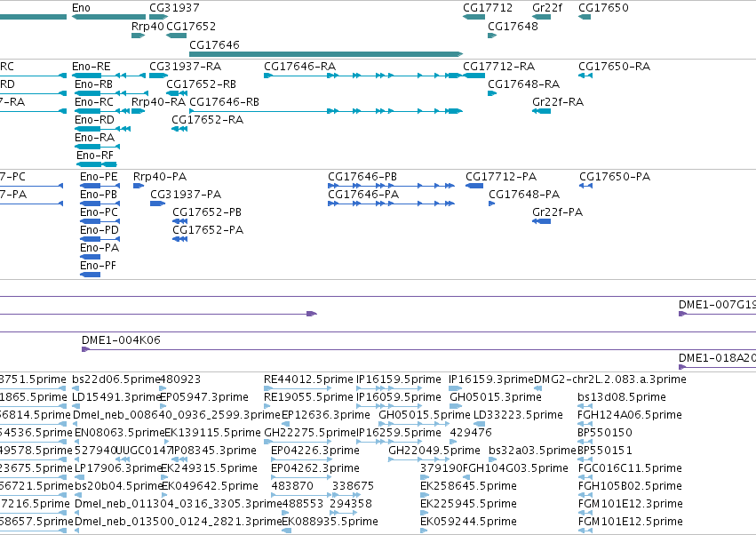Select the GH22275.5prime EST label
This screenshot has width=756, height=535.
click(x=310, y=433)
